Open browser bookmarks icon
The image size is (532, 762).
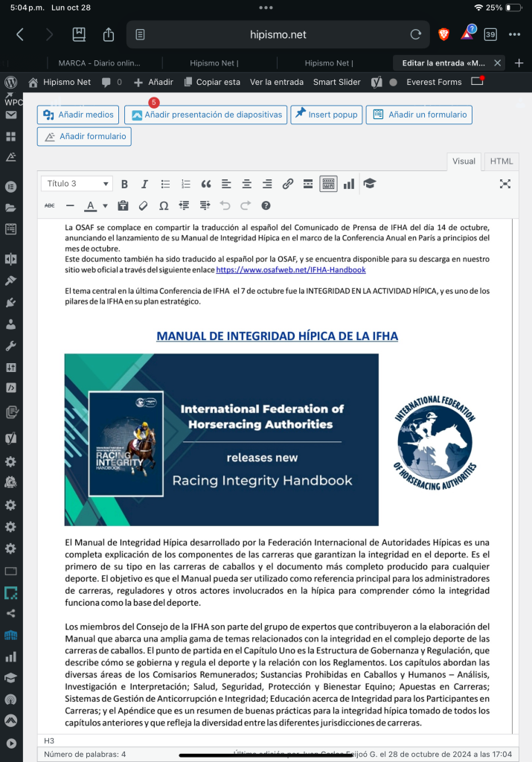(x=79, y=34)
